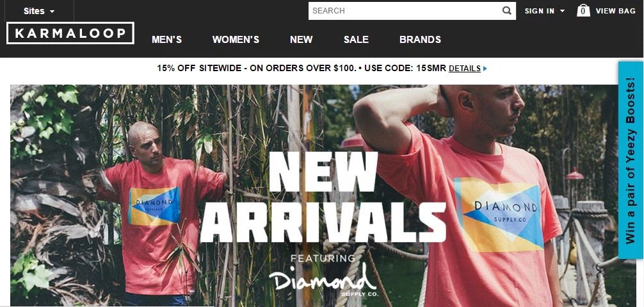Open the Men's menu
This screenshot has height=307, width=644.
166,40
